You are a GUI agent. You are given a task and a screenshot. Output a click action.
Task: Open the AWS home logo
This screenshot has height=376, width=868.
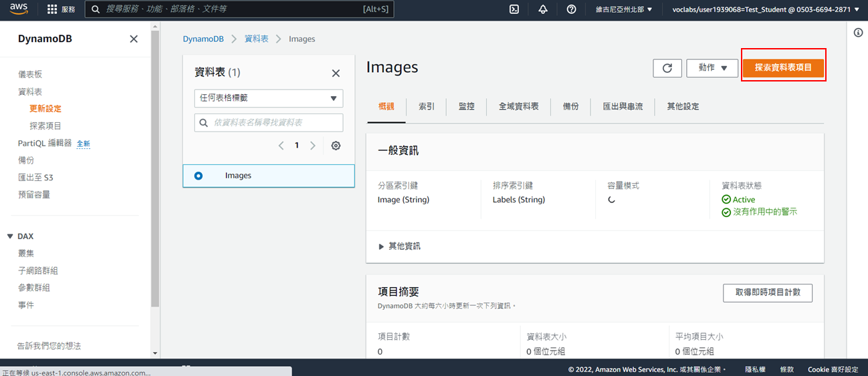pyautogui.click(x=18, y=9)
